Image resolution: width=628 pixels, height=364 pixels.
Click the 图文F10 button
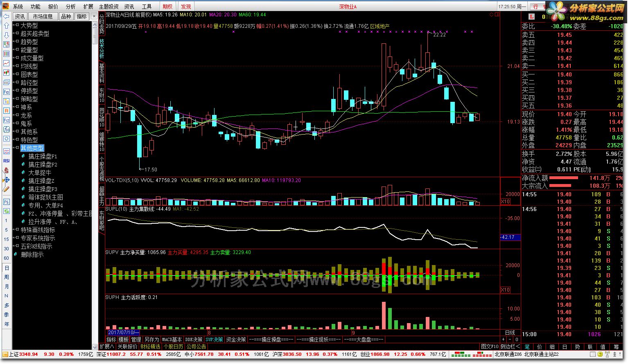tap(490, 346)
